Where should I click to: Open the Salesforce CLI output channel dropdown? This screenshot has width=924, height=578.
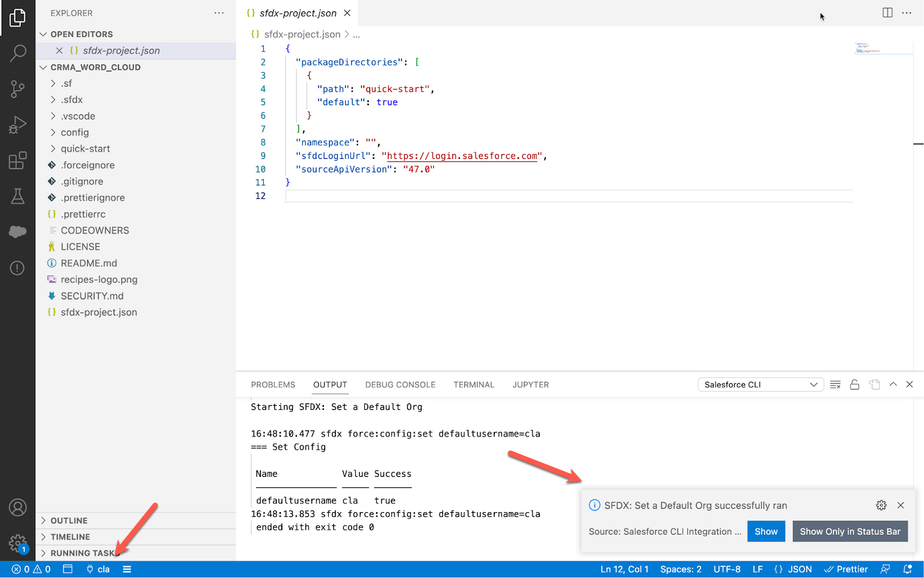click(x=761, y=384)
